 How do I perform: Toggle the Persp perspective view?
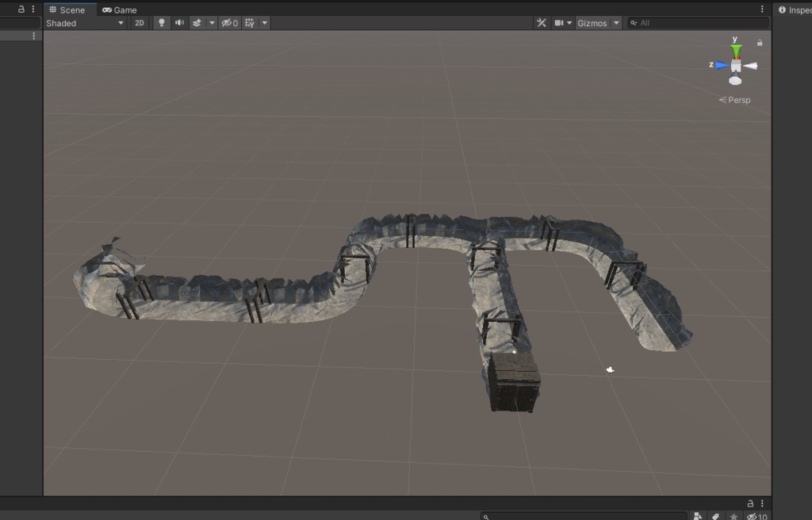coord(737,100)
